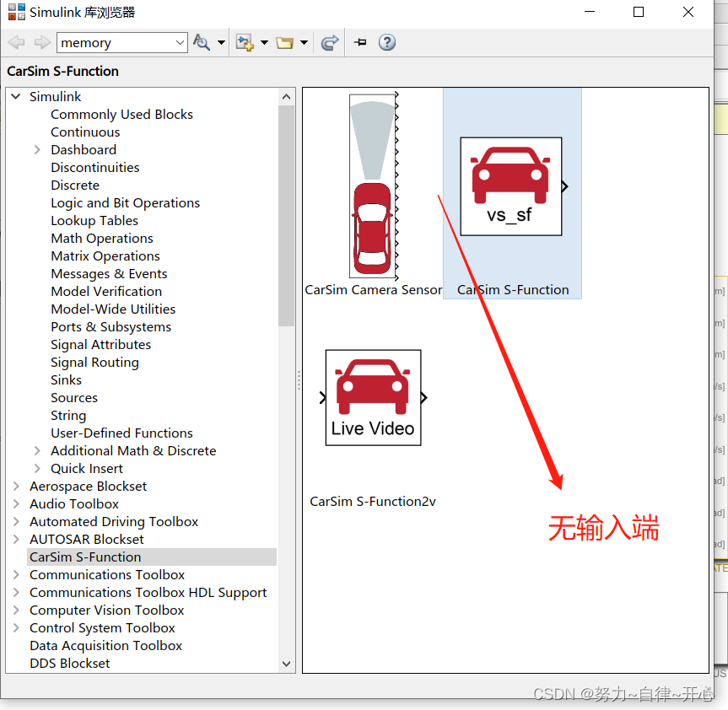This screenshot has height=710, width=728.
Task: Click the tree scrollbar up arrow
Action: pyautogui.click(x=287, y=96)
